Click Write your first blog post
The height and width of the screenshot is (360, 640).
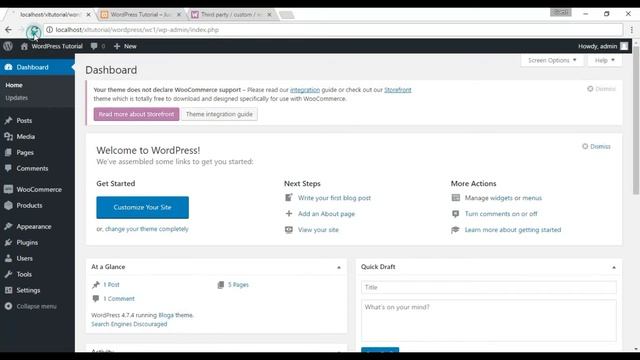pyautogui.click(x=334, y=198)
